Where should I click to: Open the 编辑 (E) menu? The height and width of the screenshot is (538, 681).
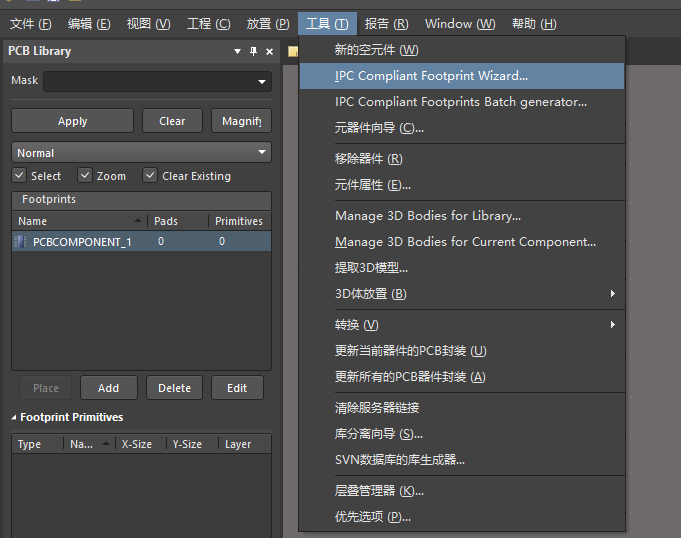point(89,23)
